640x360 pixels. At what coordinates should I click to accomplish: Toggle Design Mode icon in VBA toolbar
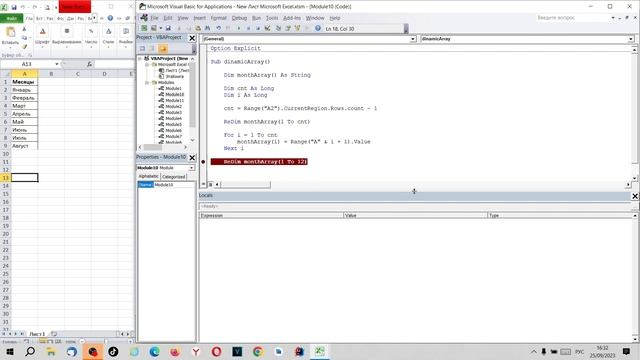(x=268, y=28)
